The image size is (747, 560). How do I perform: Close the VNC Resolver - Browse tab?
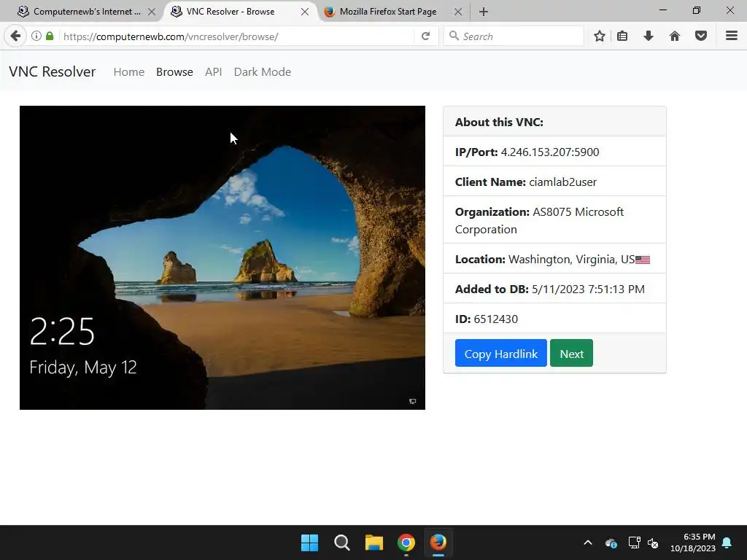tap(305, 12)
